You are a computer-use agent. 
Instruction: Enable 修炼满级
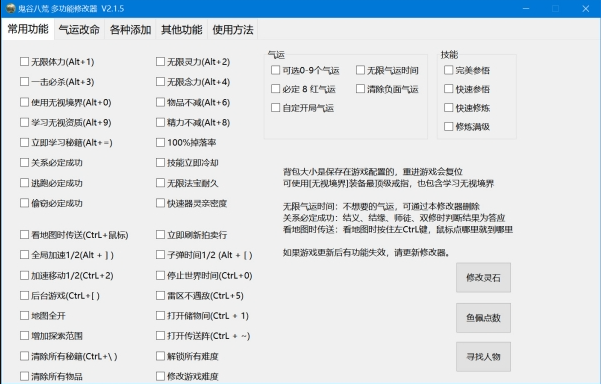click(448, 126)
